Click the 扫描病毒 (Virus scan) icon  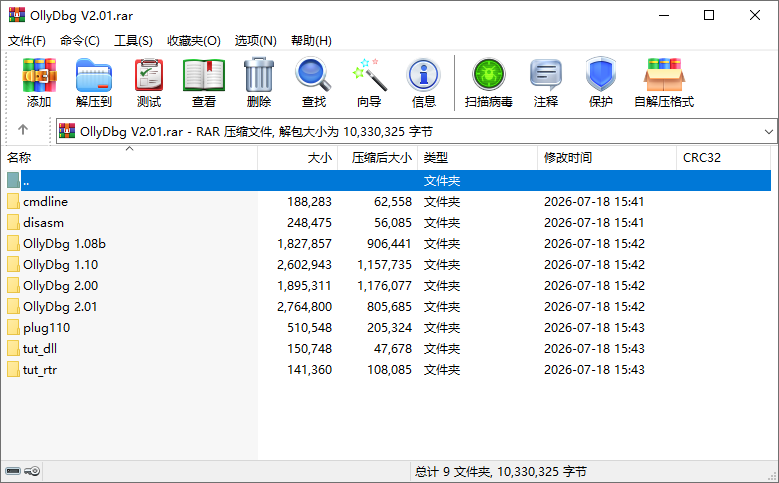(x=489, y=75)
